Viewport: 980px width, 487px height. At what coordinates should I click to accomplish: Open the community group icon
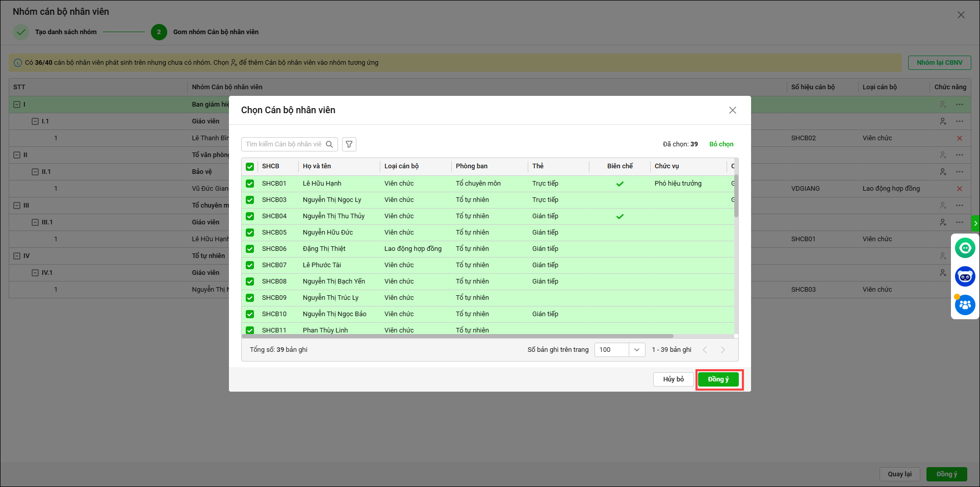965,305
